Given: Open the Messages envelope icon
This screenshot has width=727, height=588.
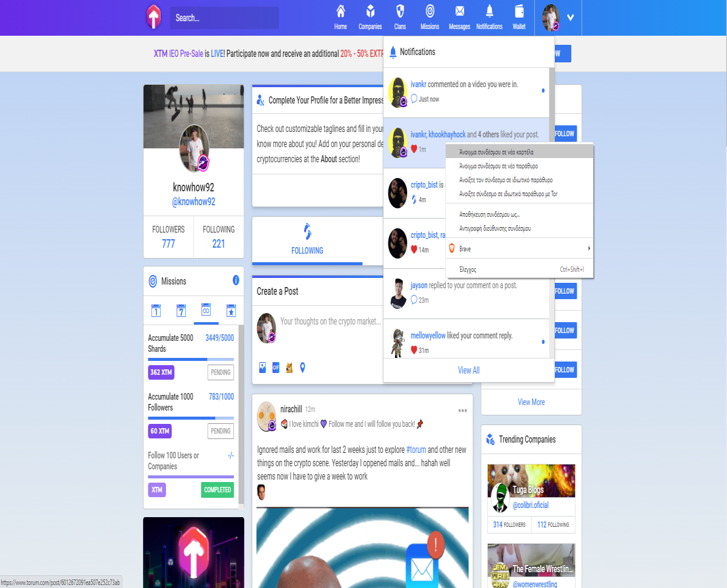Looking at the screenshot, I should point(460,18).
